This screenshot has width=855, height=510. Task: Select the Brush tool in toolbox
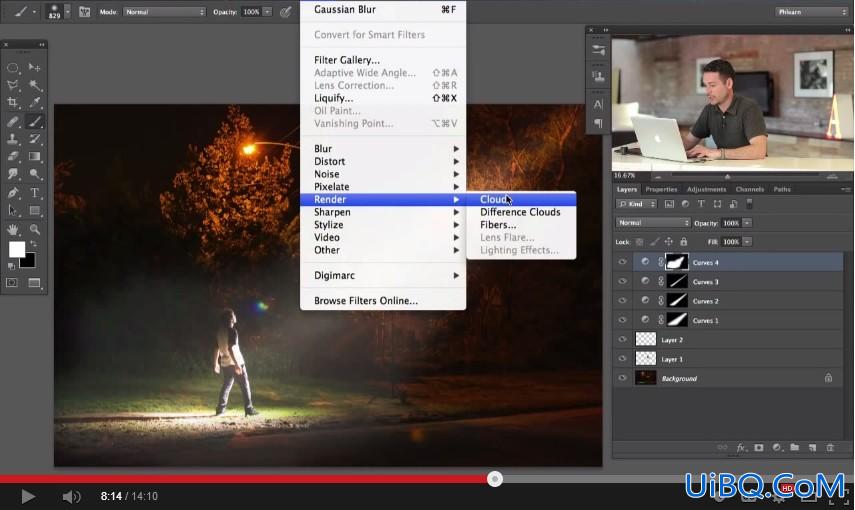tap(34, 121)
